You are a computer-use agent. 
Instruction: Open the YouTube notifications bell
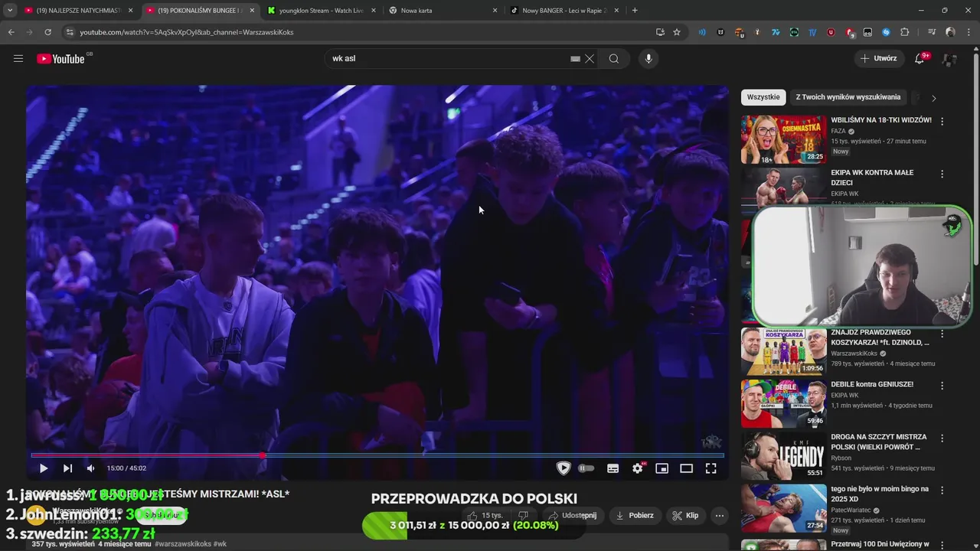click(920, 58)
